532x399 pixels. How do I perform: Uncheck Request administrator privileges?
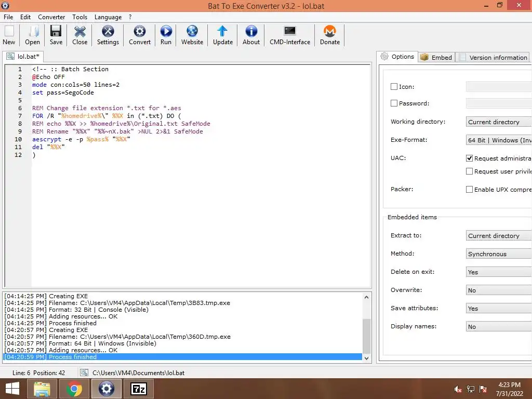click(469, 158)
